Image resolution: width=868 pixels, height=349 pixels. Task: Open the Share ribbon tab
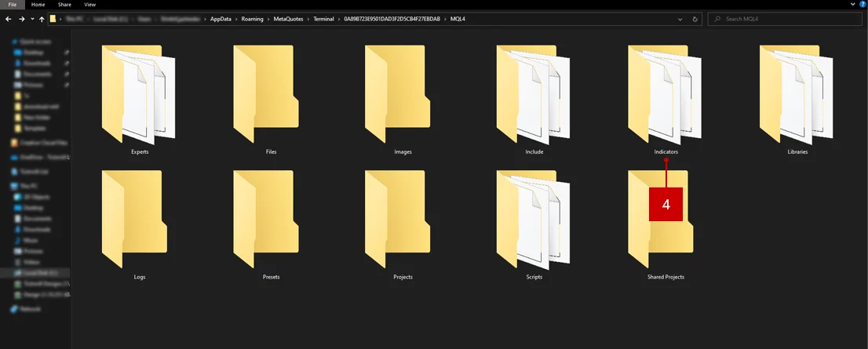point(64,5)
